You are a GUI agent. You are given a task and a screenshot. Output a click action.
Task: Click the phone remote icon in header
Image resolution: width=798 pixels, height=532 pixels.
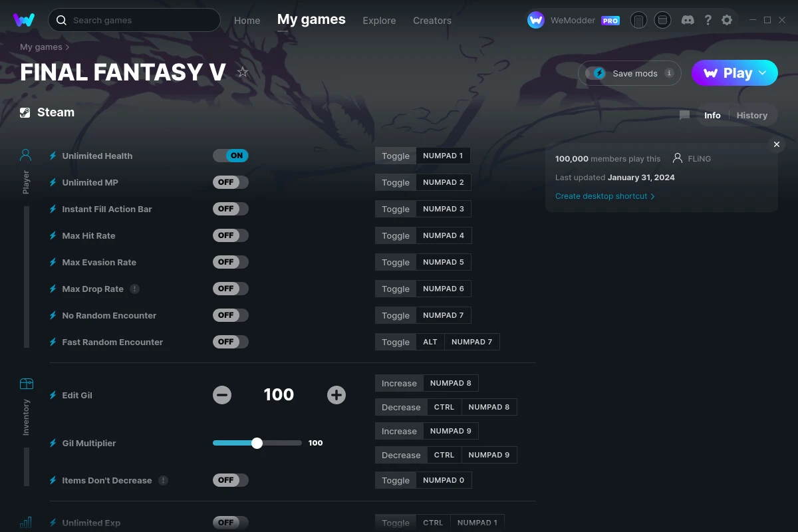point(638,20)
